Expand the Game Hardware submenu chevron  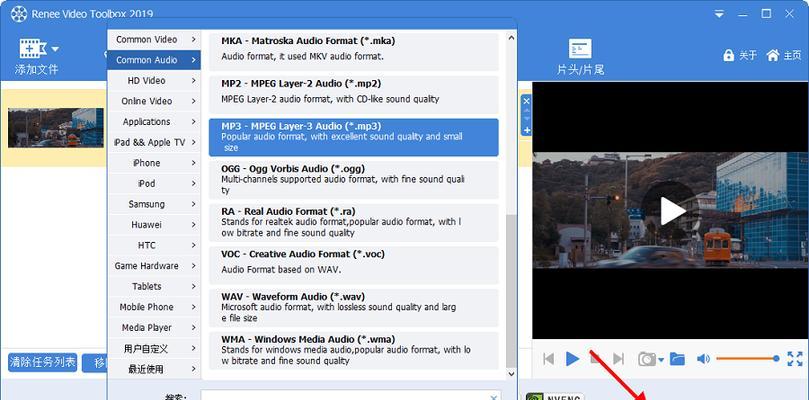[193, 266]
